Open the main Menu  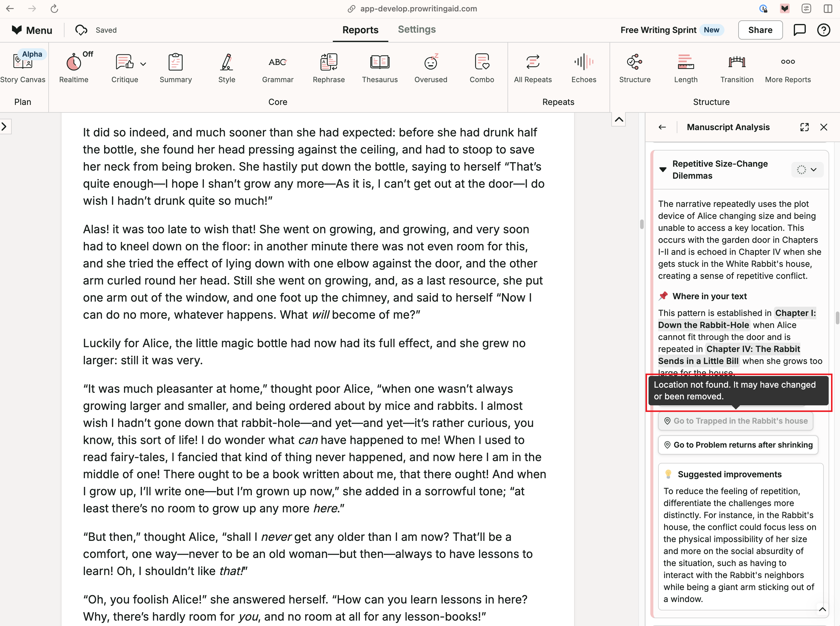32,30
